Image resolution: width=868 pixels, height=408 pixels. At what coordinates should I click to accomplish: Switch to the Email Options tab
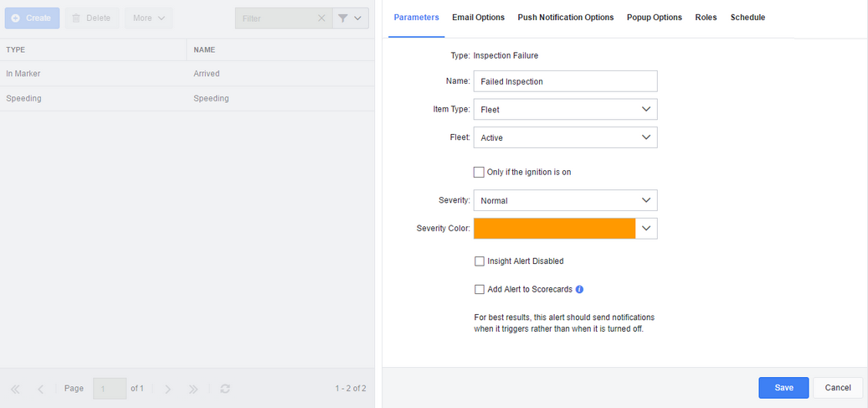point(478,18)
